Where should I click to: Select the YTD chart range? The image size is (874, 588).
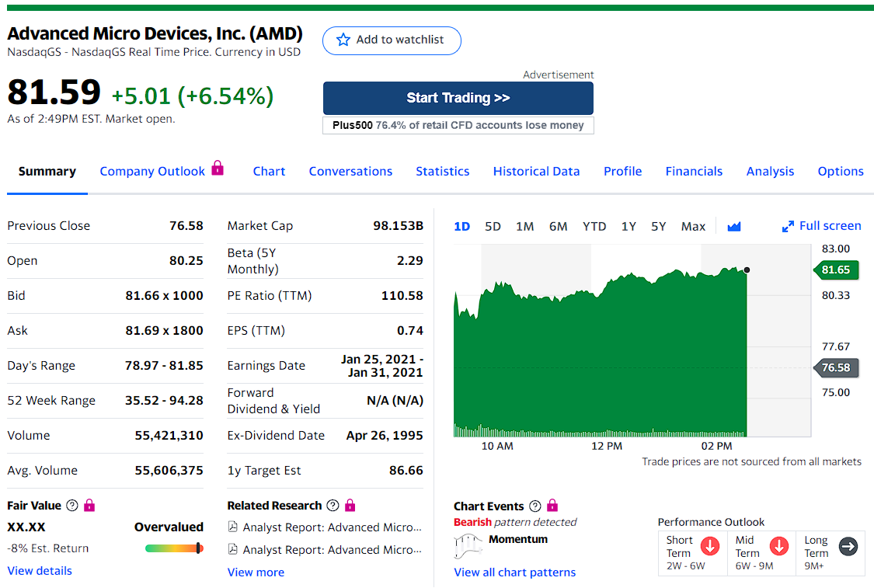594,226
